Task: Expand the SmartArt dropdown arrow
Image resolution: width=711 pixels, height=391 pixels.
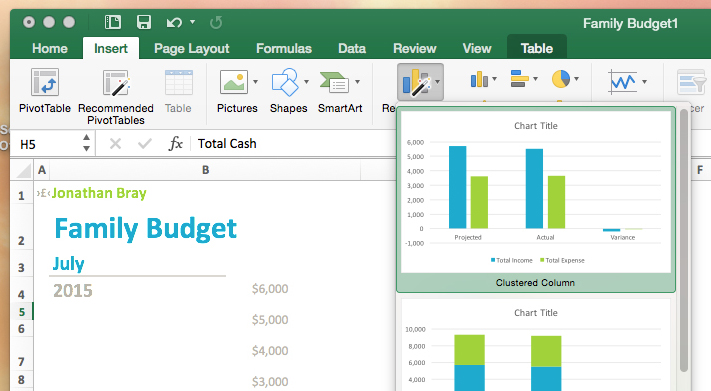Action: [x=357, y=82]
